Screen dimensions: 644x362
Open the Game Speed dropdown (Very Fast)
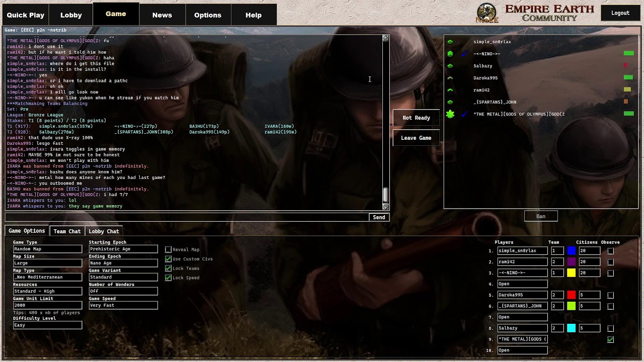(123, 305)
